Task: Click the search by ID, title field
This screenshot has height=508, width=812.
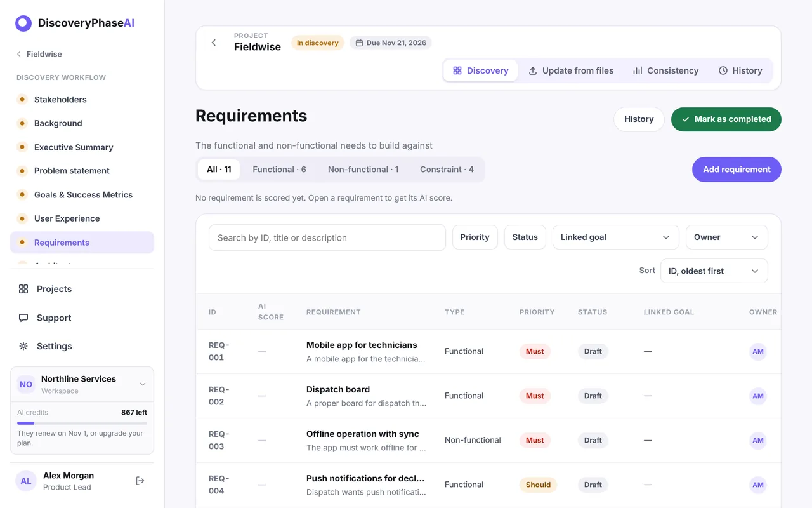Action: (327, 237)
